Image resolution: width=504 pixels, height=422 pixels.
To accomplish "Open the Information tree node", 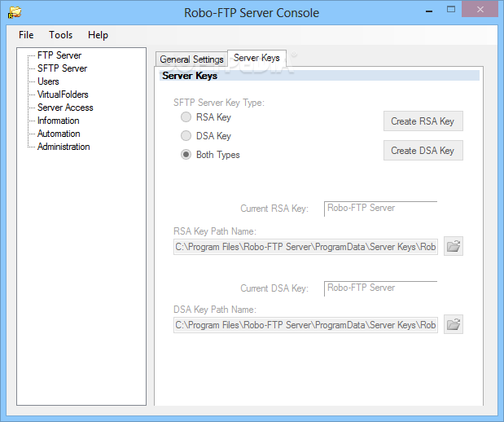I will (x=59, y=121).
